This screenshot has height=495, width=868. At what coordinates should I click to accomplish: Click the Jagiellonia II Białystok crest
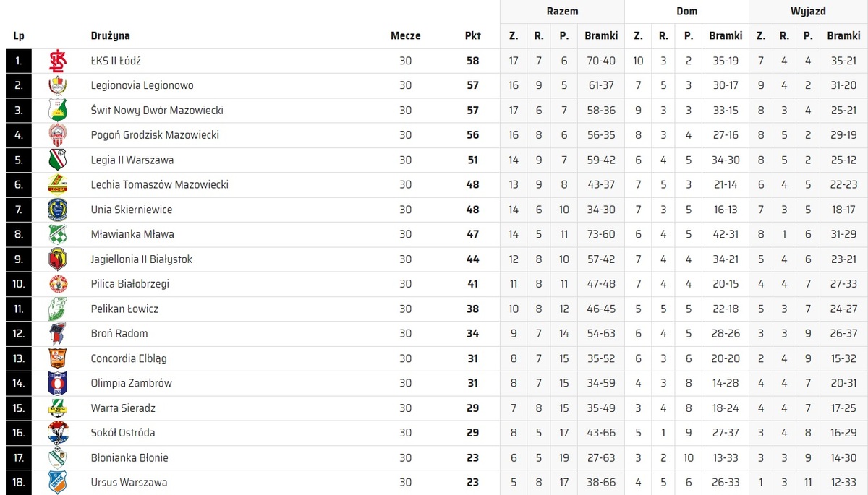(x=58, y=259)
